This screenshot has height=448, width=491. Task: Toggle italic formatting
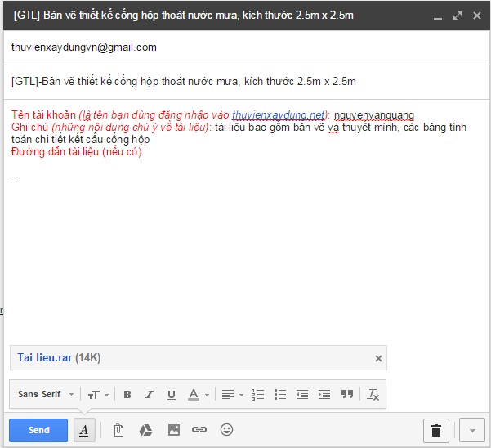[x=150, y=395]
